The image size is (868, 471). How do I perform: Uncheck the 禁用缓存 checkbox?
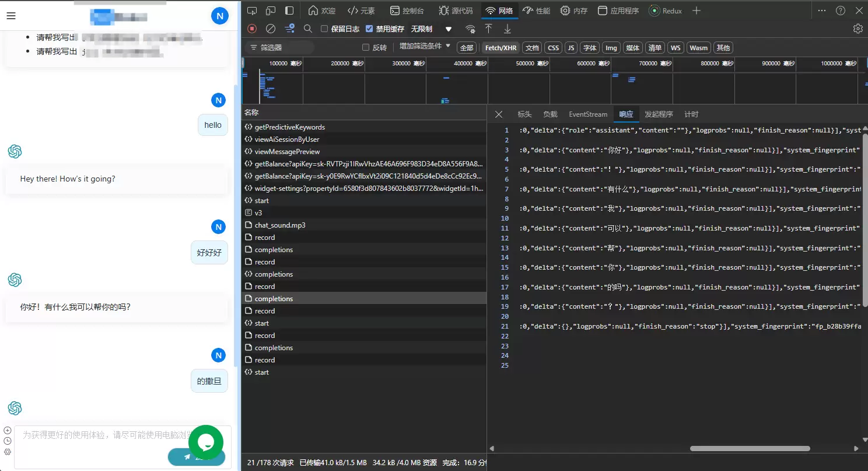pyautogui.click(x=369, y=29)
